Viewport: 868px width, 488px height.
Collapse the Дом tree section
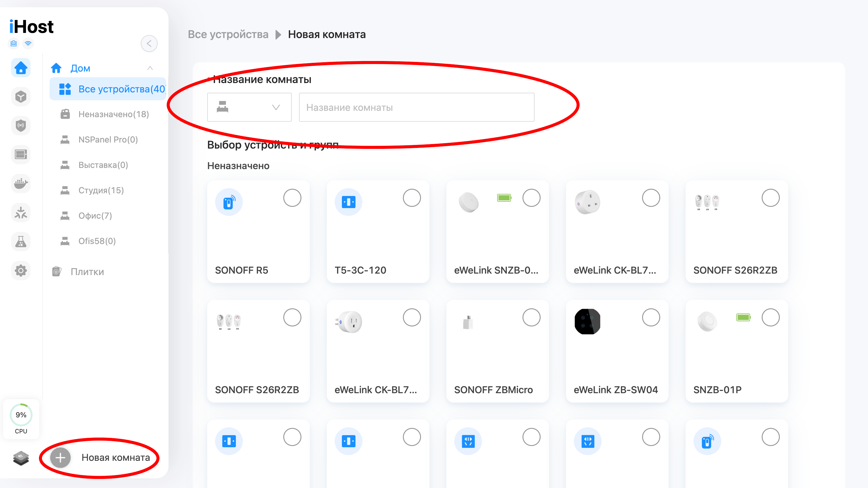[x=150, y=69]
